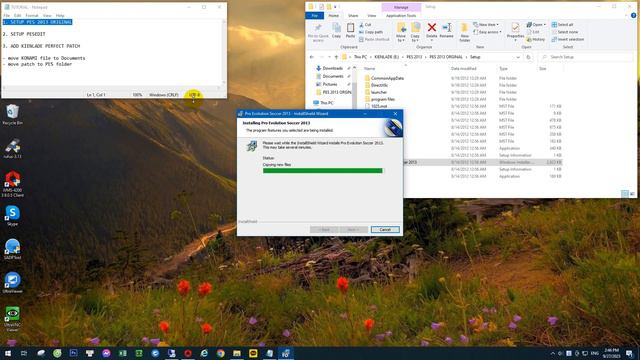This screenshot has height=360, width=640.
Task: Open the Recycle Bin desktop icon
Action: [12, 114]
